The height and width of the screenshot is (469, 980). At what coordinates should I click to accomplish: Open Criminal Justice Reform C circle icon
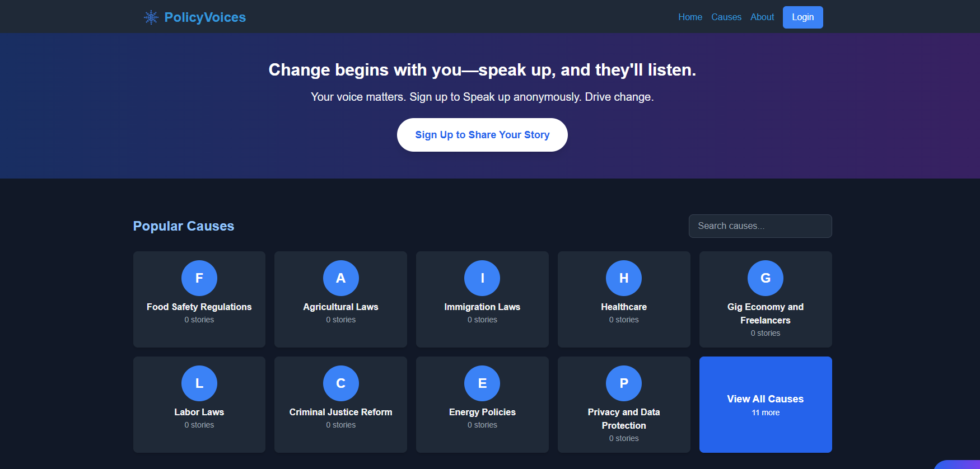tap(340, 383)
